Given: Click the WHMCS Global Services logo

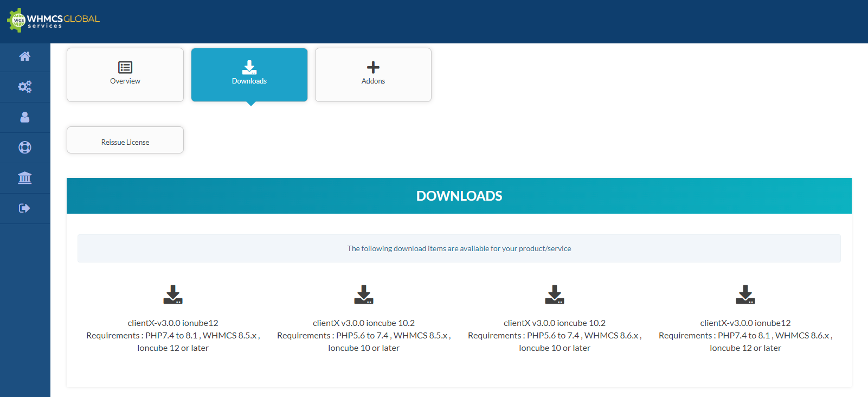Looking at the screenshot, I should 53,21.
